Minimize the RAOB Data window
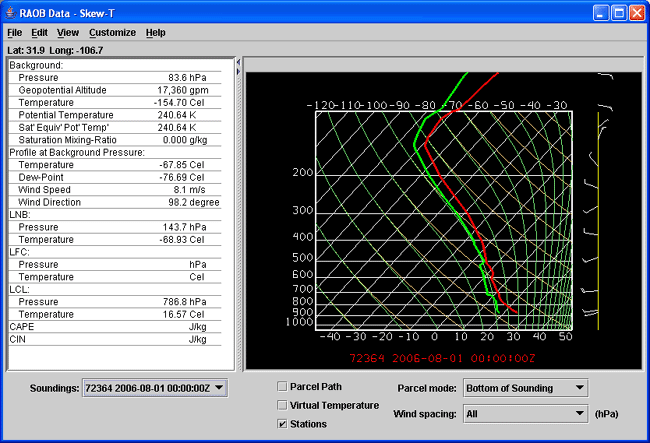Image resolution: width=650 pixels, height=443 pixels. 599,13
